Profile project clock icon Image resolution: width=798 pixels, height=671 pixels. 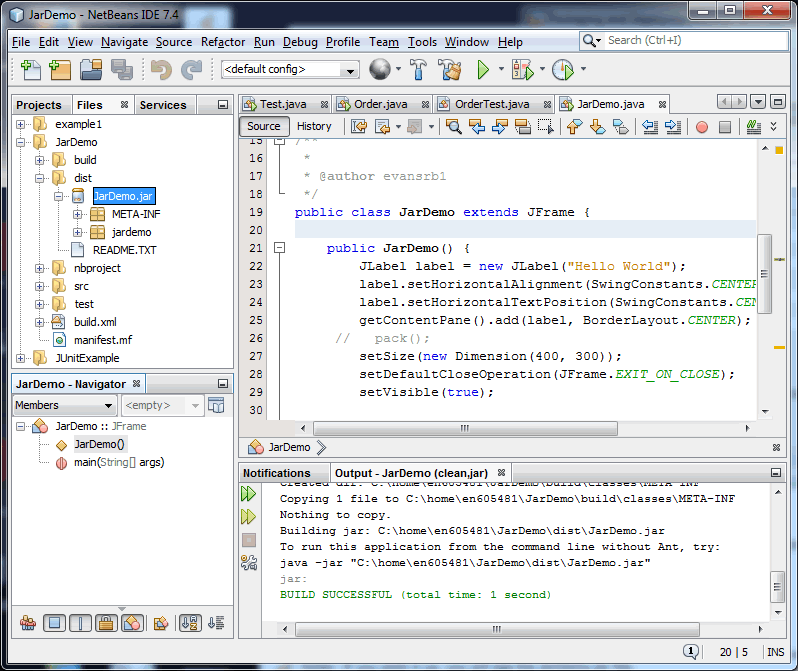(563, 69)
